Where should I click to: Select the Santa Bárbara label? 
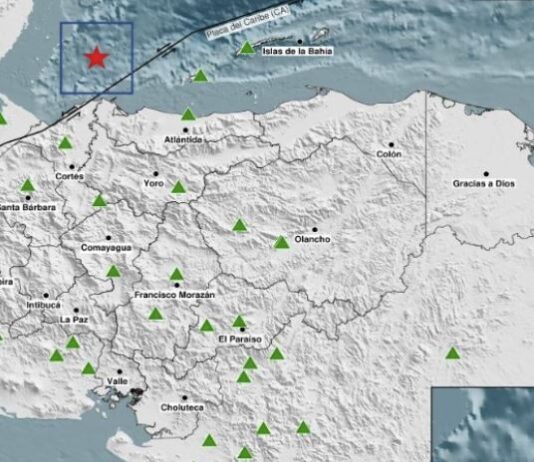pos(27,207)
